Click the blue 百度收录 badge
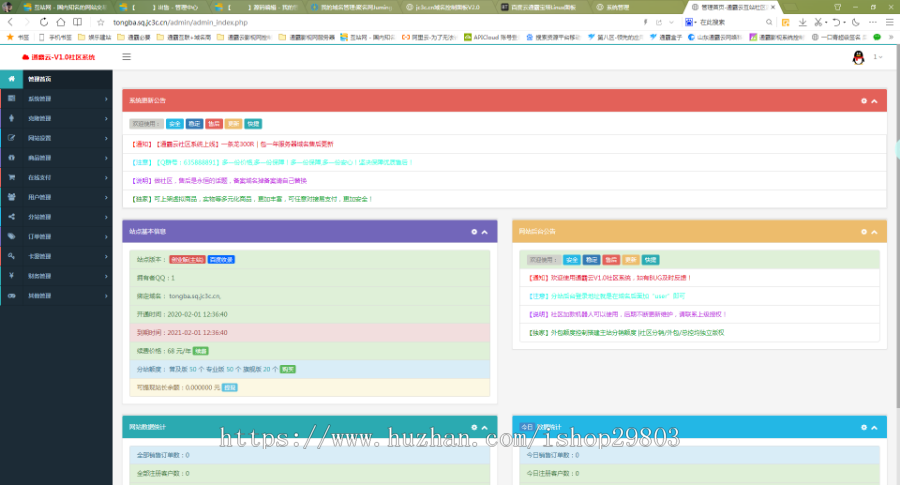The image size is (900, 485). tap(221, 259)
